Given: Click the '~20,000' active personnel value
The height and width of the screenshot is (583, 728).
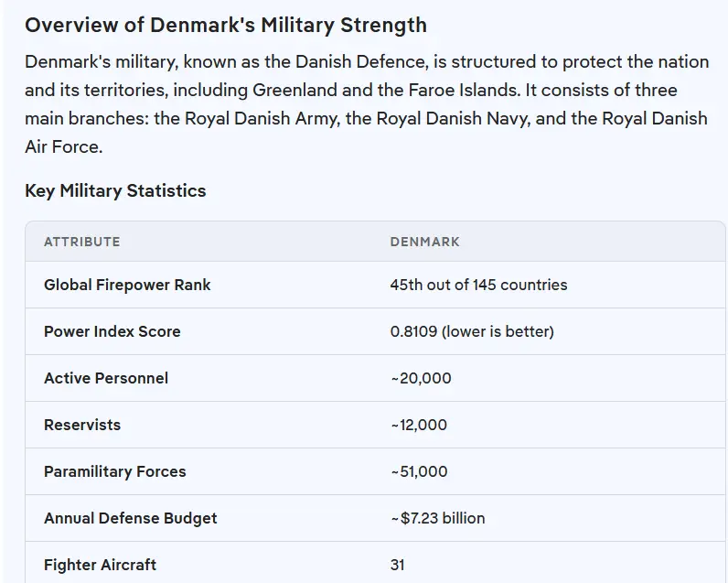Looking at the screenshot, I should tap(421, 378).
